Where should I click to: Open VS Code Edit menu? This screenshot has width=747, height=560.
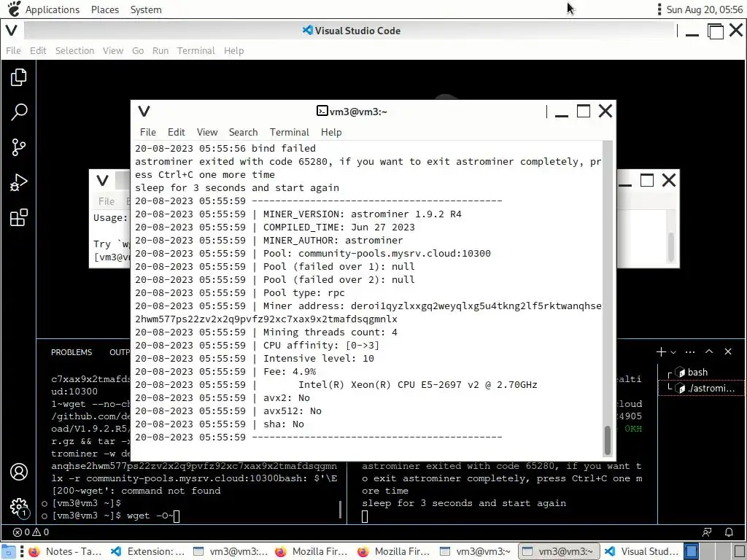(38, 50)
